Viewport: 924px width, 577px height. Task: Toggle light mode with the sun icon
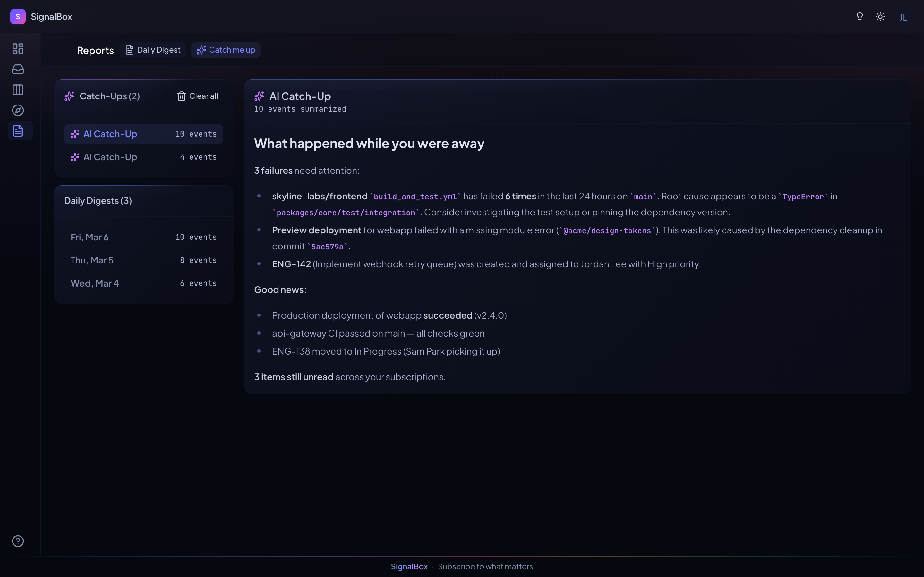pos(880,16)
